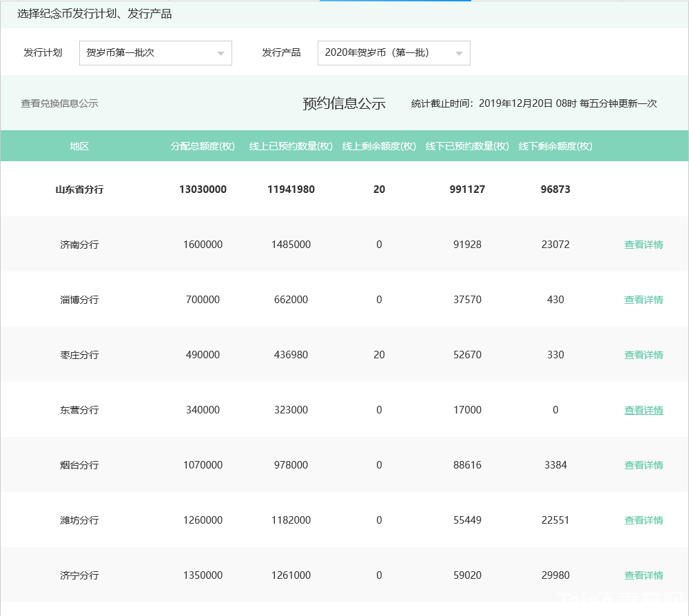Click 济宁分行 quota value 1350000
The image size is (689, 616).
203,575
